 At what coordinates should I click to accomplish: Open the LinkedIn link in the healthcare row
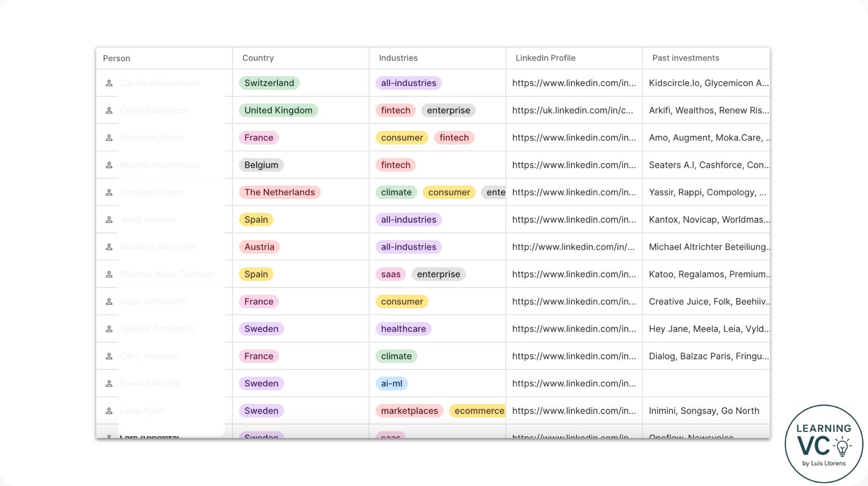[574, 329]
